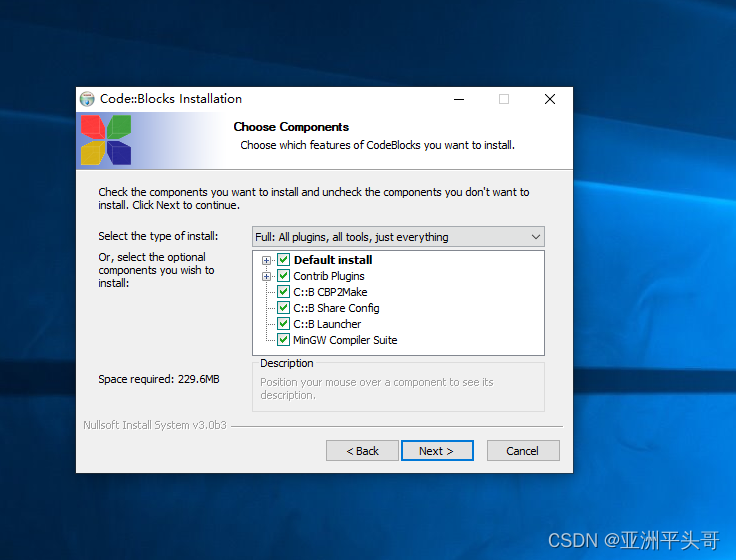Screen dimensions: 736x560
Task: Minimize the installation window
Action: 459,99
